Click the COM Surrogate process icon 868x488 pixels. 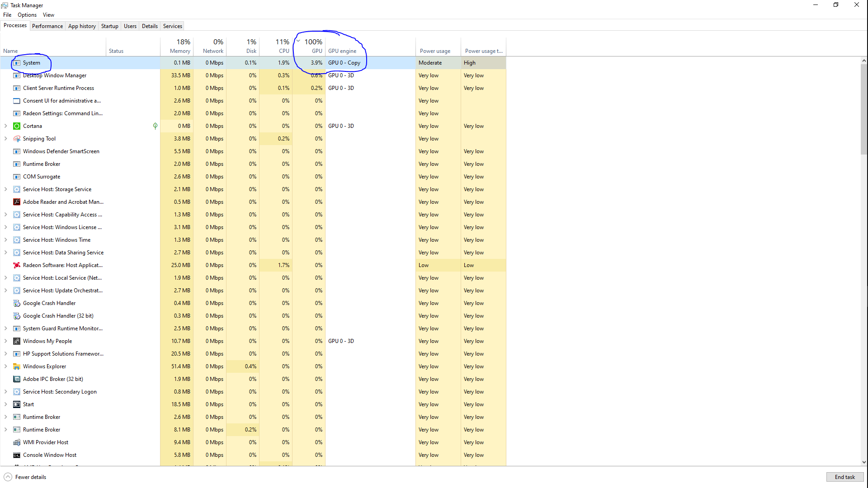pos(17,177)
